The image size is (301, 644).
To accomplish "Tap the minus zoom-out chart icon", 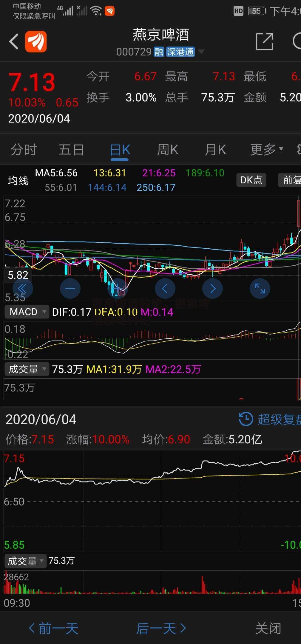I will pyautogui.click(x=70, y=288).
